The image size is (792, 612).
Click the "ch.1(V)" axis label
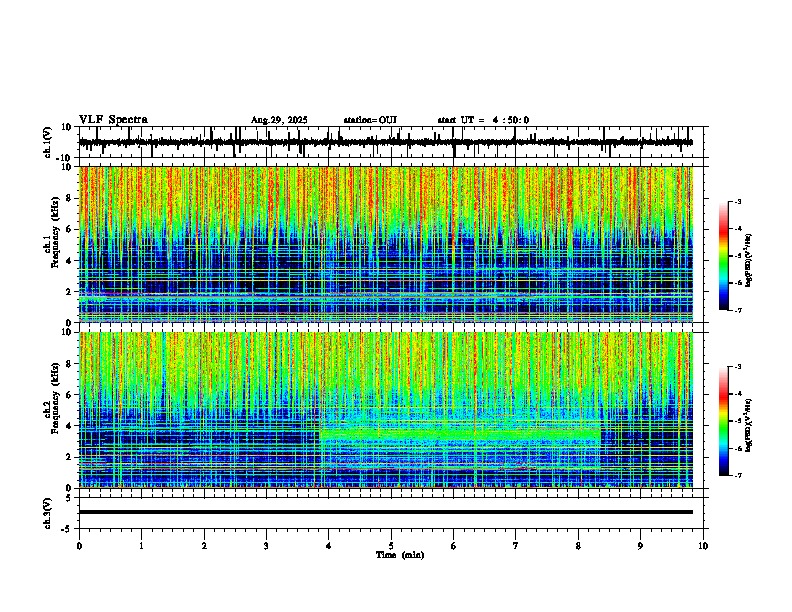[x=48, y=142]
